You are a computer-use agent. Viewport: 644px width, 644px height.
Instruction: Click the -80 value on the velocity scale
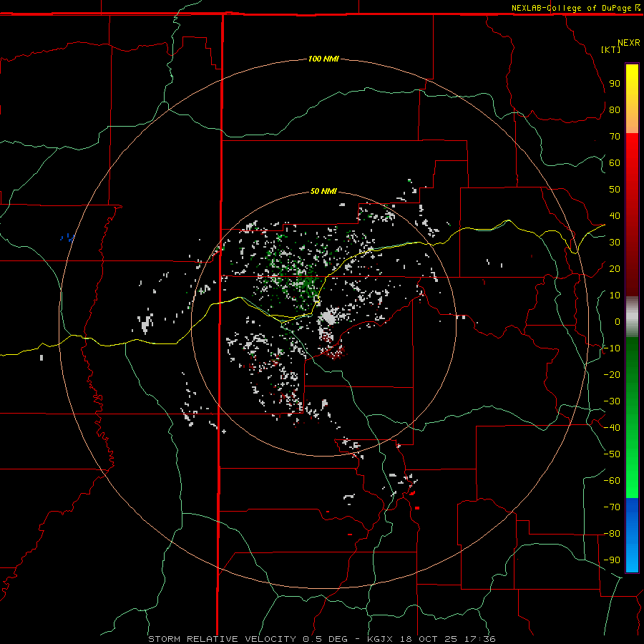point(612,534)
